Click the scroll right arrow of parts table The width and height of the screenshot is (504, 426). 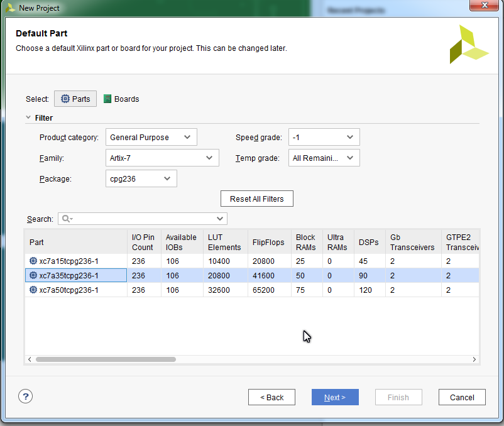coord(474,359)
